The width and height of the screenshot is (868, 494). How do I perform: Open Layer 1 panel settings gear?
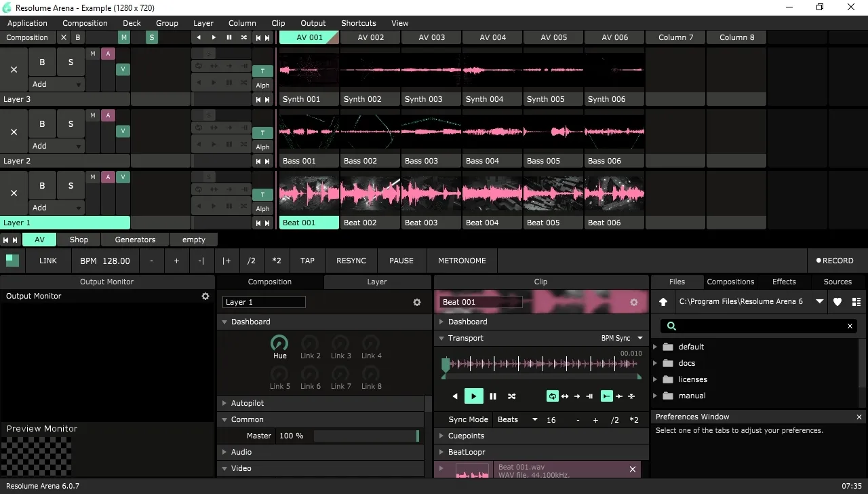click(x=417, y=303)
